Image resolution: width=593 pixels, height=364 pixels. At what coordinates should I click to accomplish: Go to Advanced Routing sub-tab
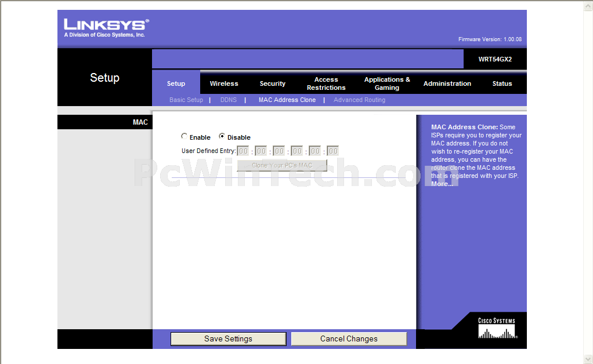[x=359, y=100]
